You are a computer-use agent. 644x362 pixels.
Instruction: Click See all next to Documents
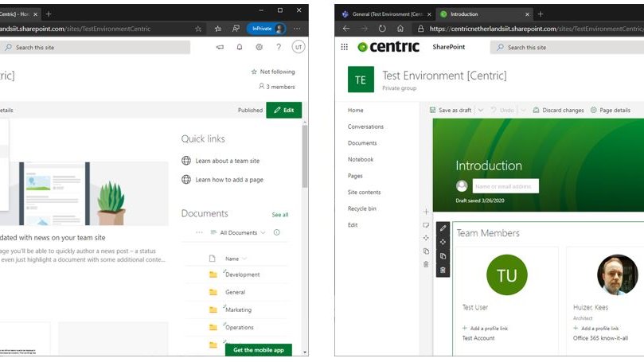point(280,215)
